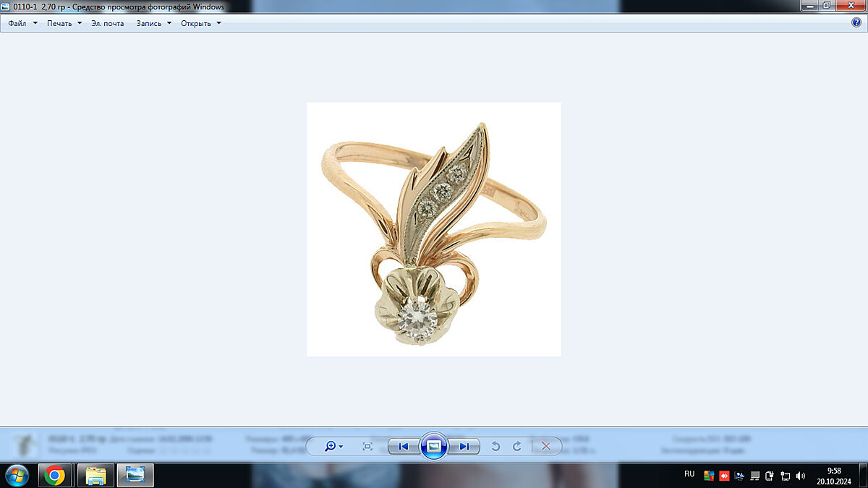Rotate the photo counterclockwise

pos(495,446)
